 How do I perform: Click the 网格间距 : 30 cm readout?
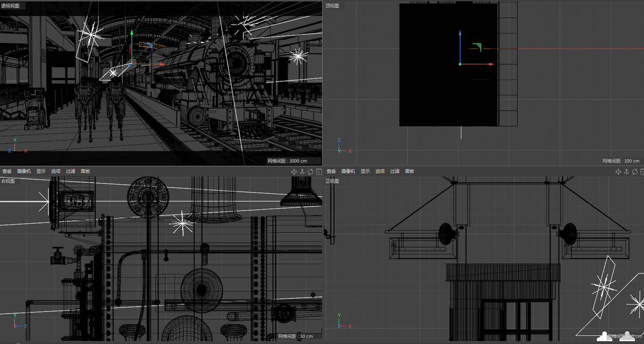click(295, 336)
